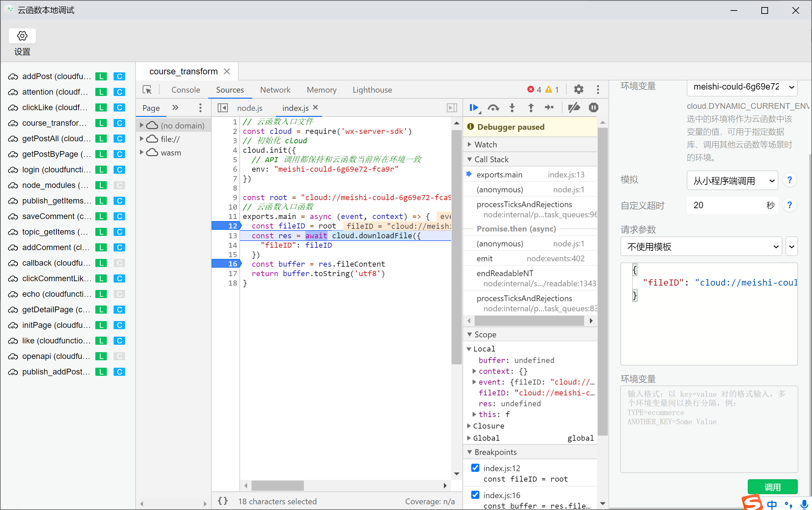
Task: Expand the Watch section
Action: click(x=485, y=144)
